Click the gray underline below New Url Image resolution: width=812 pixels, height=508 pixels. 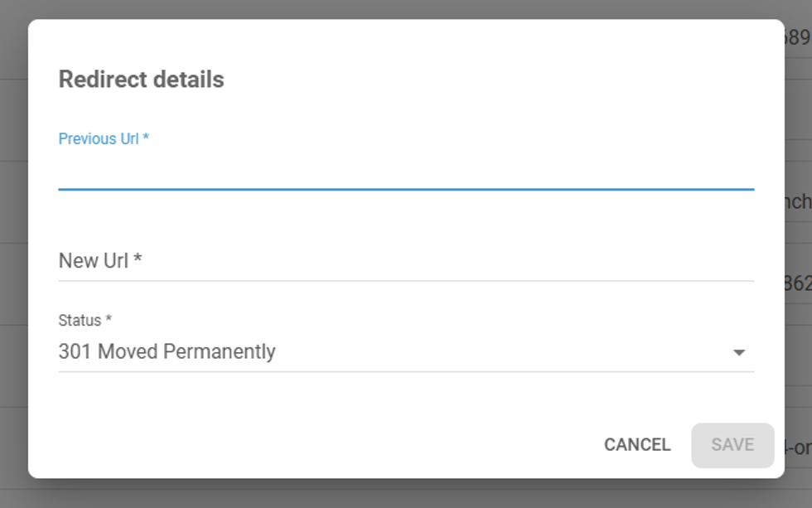(405, 281)
